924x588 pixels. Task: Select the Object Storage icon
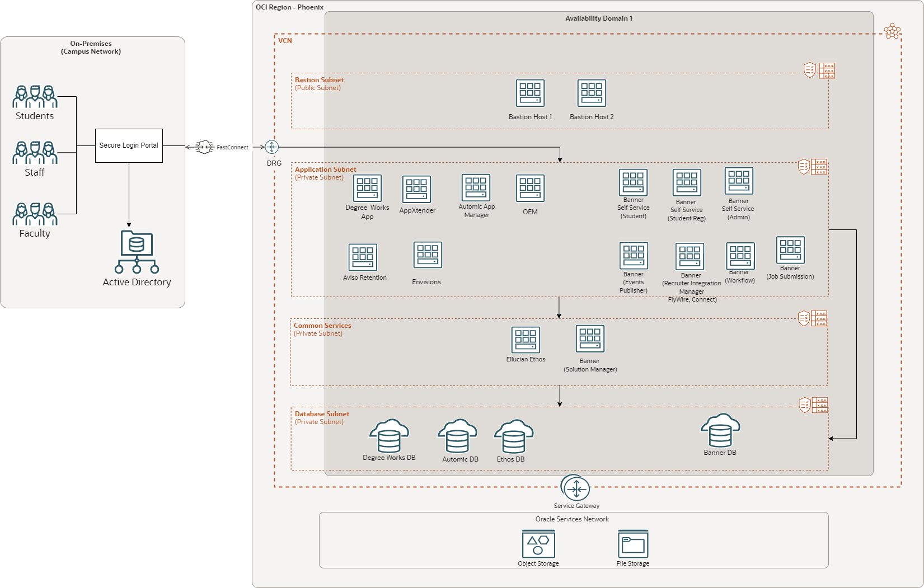point(538,544)
